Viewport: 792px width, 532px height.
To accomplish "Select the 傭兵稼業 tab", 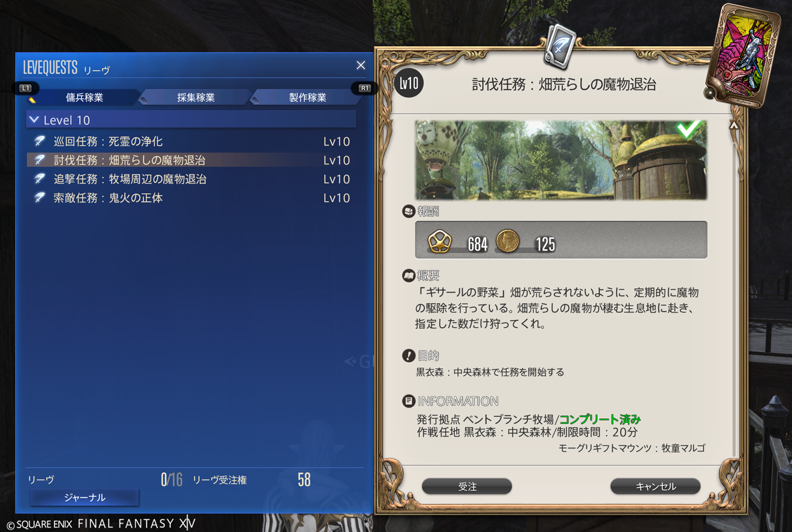I will 84,97.
